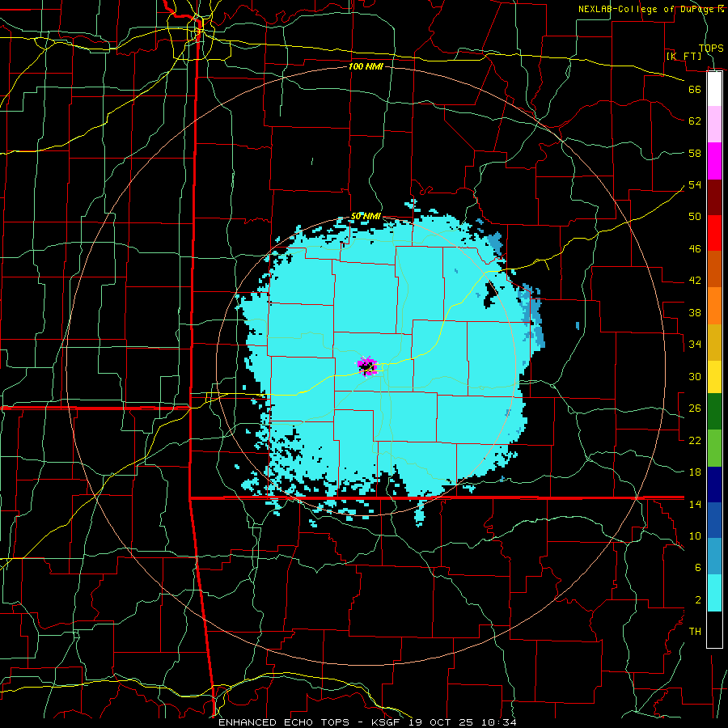Click the "22" scale value
The image size is (728, 728).
pyautogui.click(x=695, y=440)
